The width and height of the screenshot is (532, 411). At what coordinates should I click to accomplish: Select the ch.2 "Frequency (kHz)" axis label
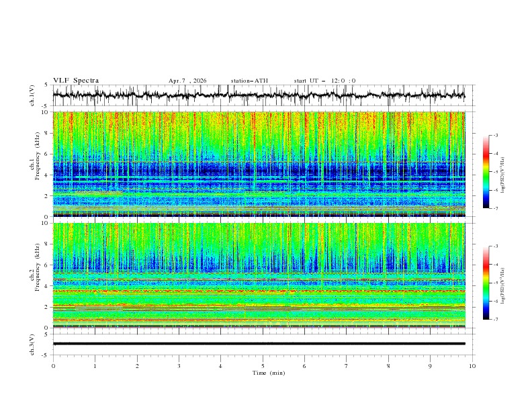coord(38,267)
